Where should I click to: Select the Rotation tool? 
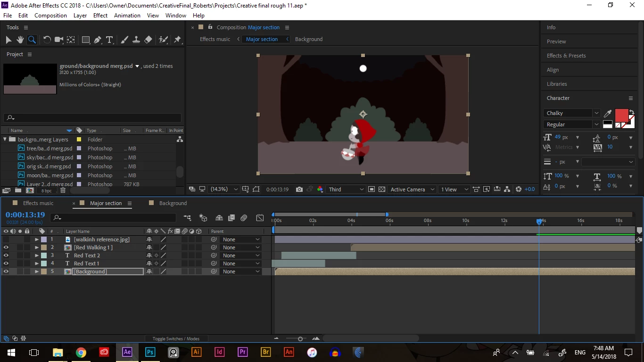pos(47,40)
